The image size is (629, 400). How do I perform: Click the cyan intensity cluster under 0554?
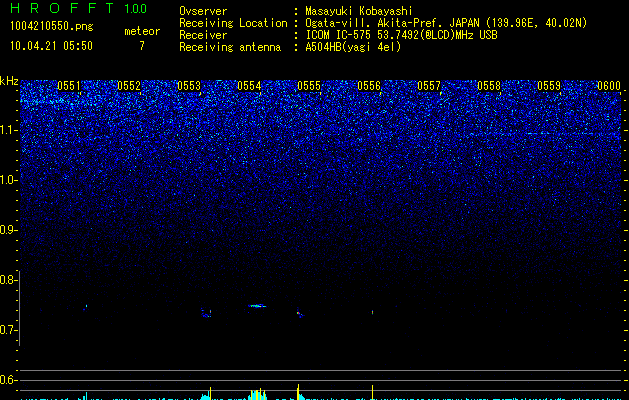click(257, 394)
